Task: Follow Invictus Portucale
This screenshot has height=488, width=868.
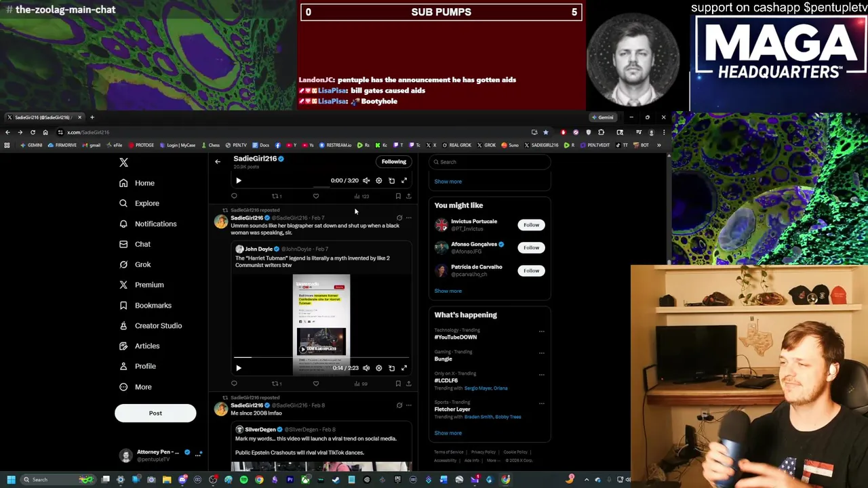Action: tap(531, 225)
